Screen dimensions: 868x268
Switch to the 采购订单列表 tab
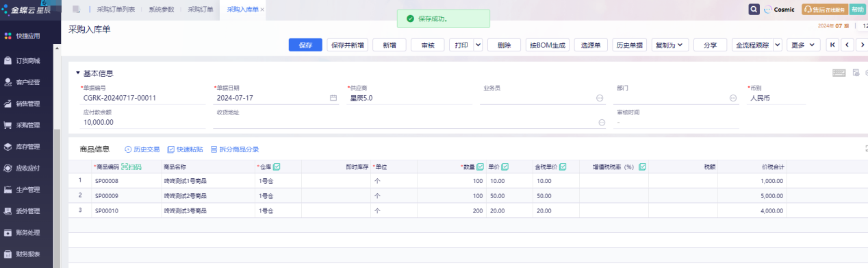[x=116, y=10]
